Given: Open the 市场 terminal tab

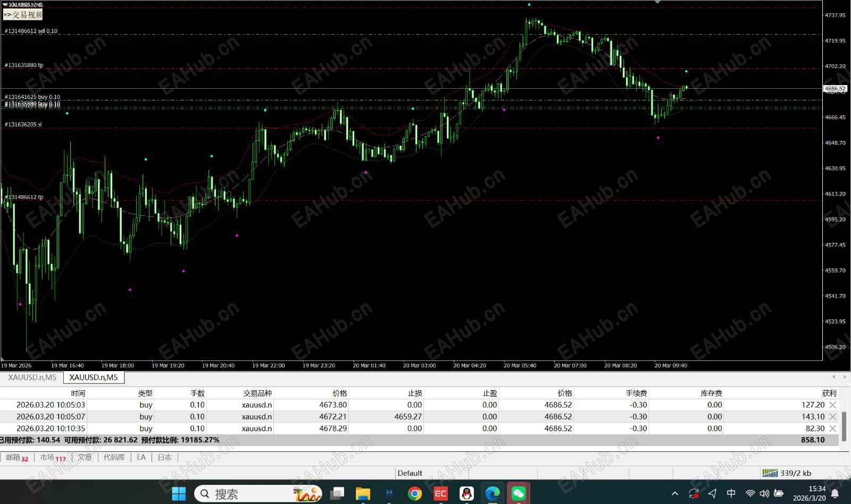Looking at the screenshot, I should click(x=53, y=457).
